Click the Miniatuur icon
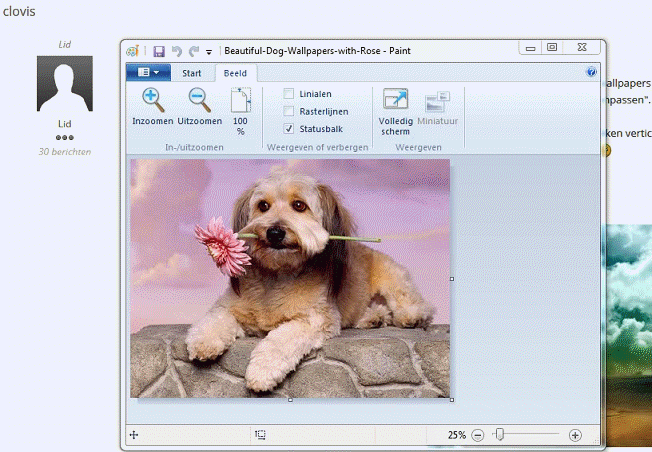This screenshot has width=652, height=452. (x=437, y=101)
